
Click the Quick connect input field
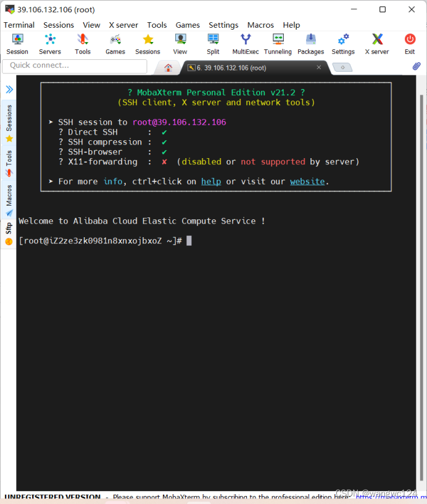(x=75, y=65)
